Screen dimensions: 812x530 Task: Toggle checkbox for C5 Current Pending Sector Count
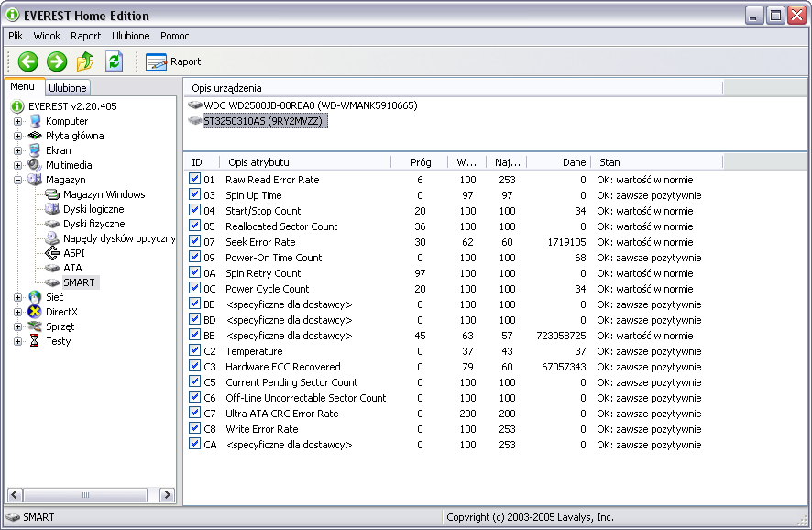[194, 381]
